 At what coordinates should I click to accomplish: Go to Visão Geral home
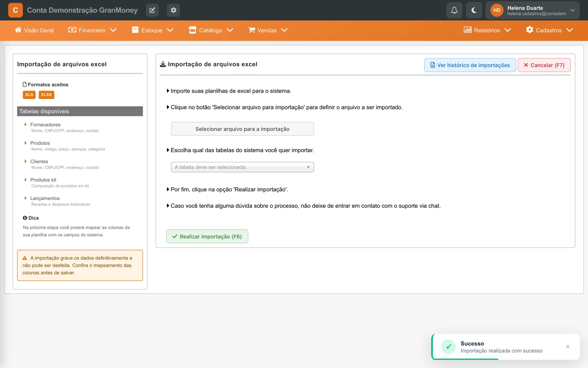tap(34, 30)
